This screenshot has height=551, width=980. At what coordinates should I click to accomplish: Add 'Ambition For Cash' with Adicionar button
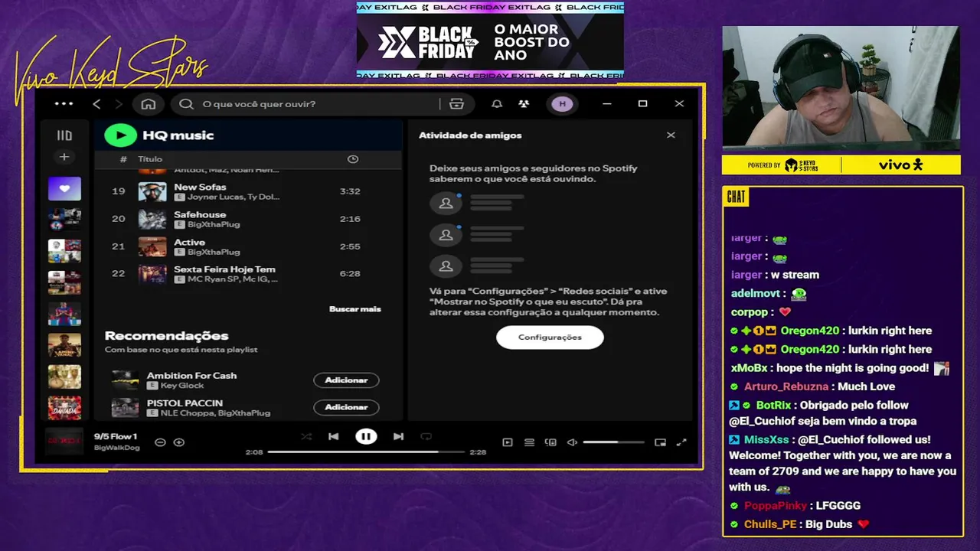pyautogui.click(x=346, y=380)
